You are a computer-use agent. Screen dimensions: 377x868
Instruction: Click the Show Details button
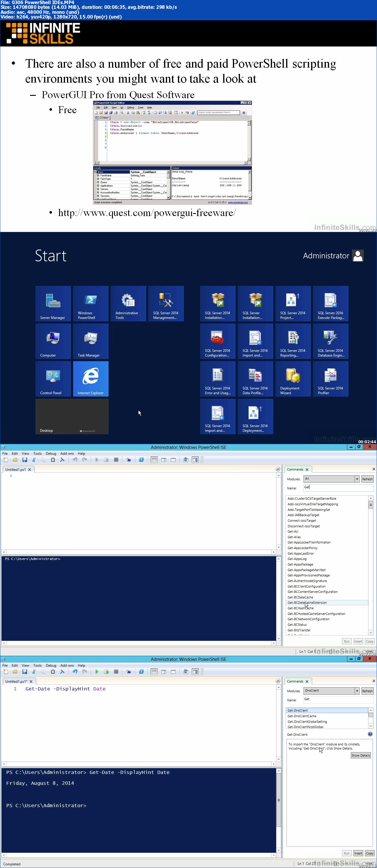(361, 755)
